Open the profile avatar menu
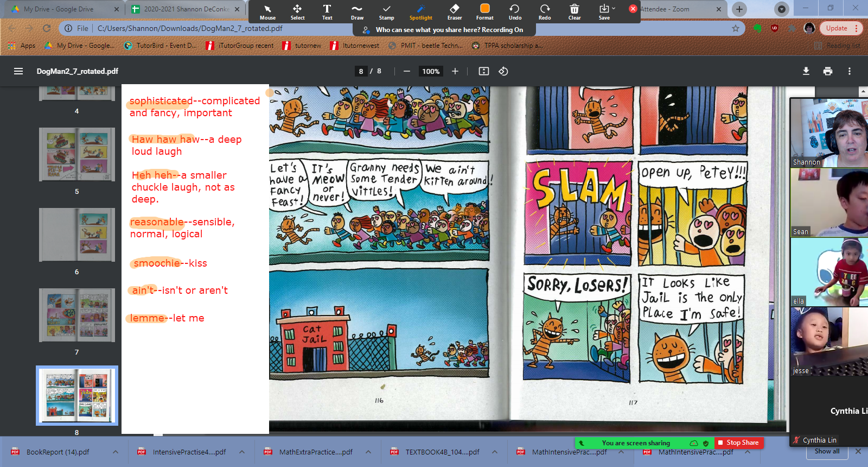868x467 pixels. pyautogui.click(x=809, y=28)
